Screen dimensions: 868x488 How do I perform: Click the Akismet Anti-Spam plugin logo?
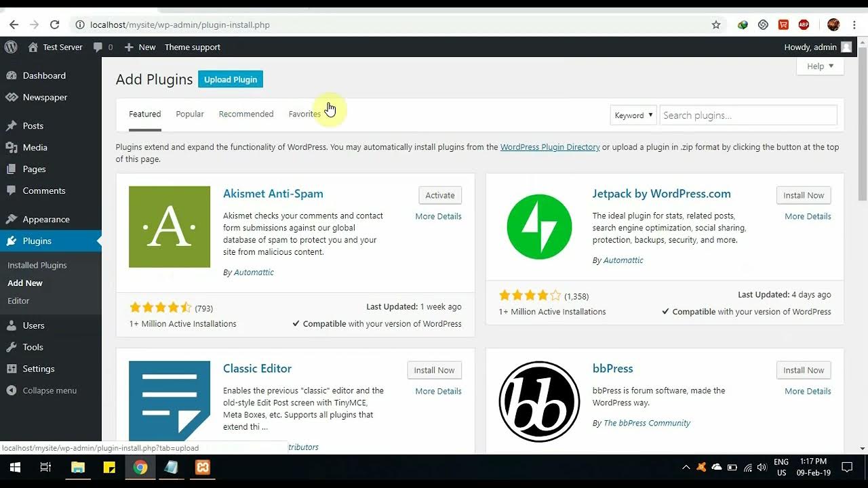tap(170, 227)
